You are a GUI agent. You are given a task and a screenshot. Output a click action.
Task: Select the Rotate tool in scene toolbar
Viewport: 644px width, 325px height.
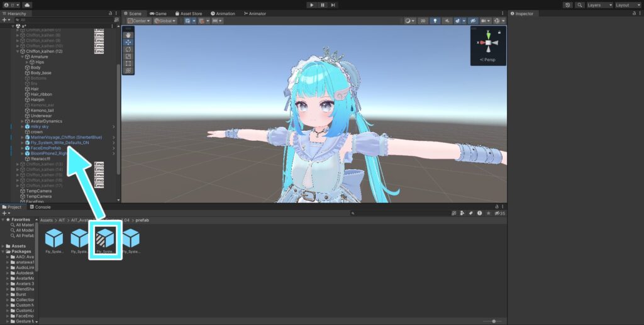coord(128,49)
